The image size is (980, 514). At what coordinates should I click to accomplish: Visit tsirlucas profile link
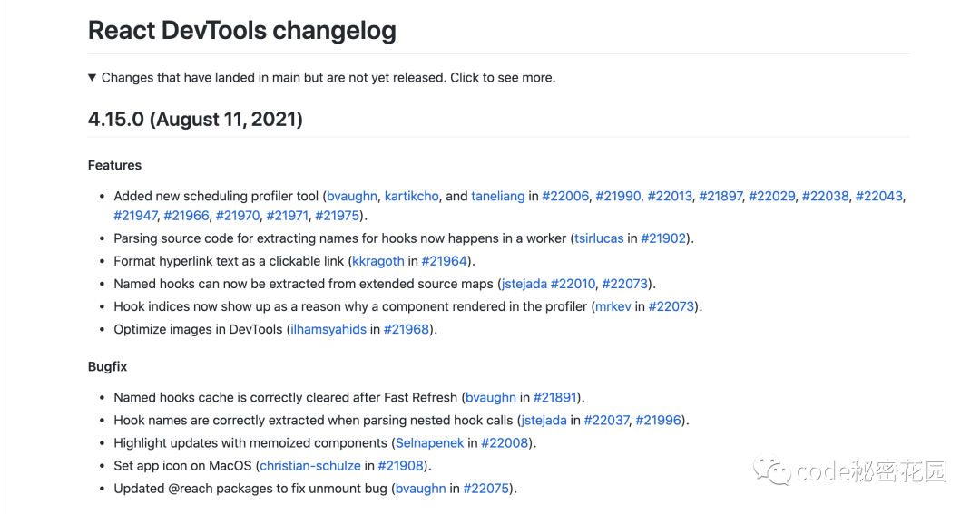point(599,238)
